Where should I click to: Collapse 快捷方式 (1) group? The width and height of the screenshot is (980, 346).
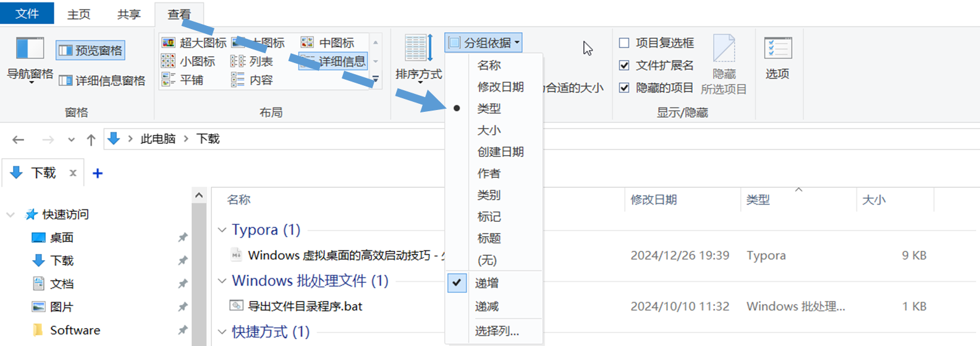coord(222,332)
